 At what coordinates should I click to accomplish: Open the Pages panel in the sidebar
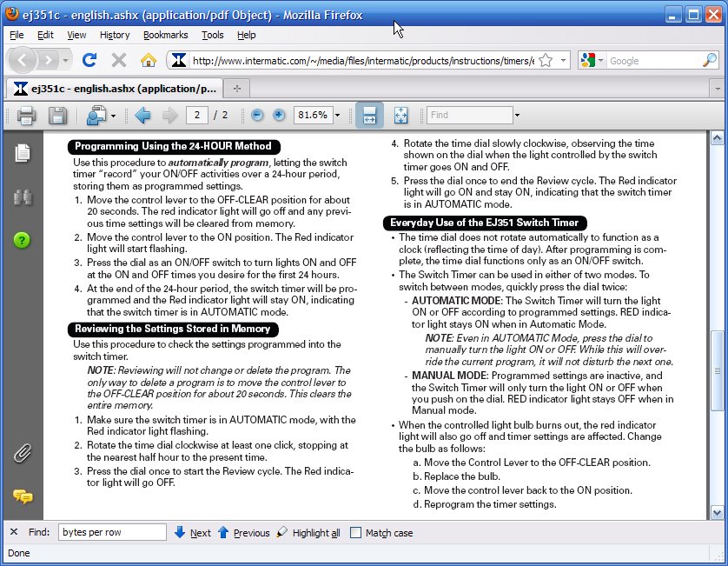click(x=23, y=153)
